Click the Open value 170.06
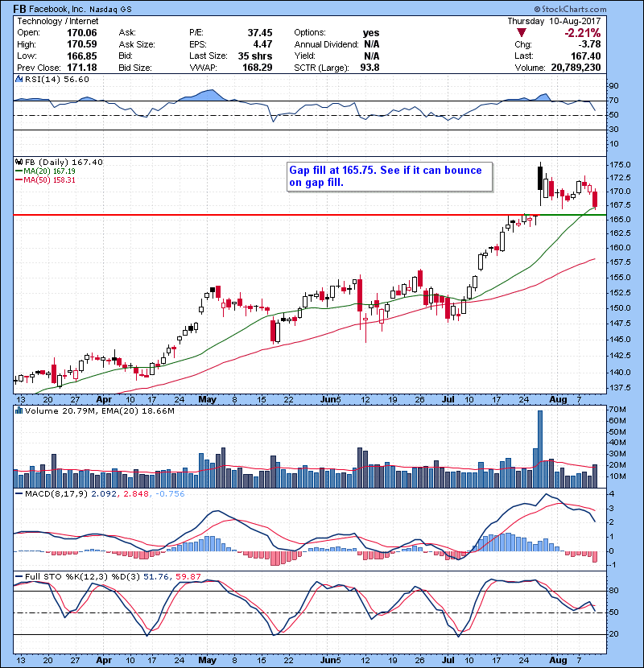This screenshot has height=668, width=644. click(x=82, y=33)
